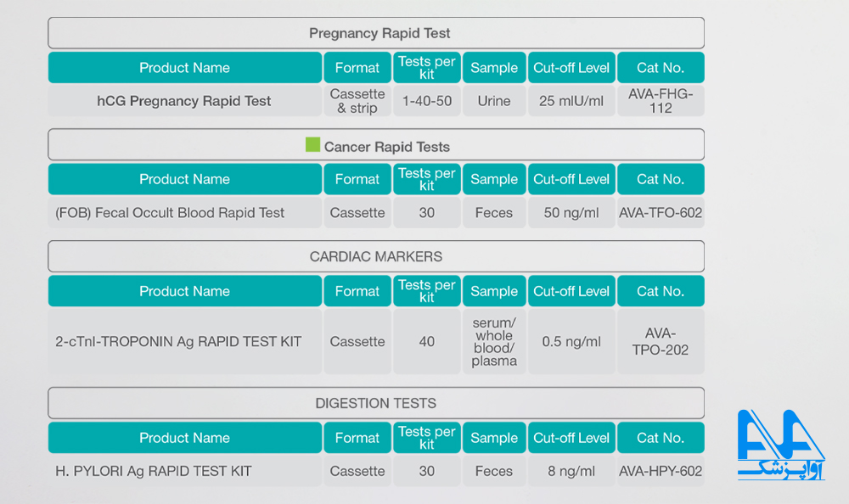
Task: Click catalog number AVA-FHG-112
Action: tap(661, 101)
